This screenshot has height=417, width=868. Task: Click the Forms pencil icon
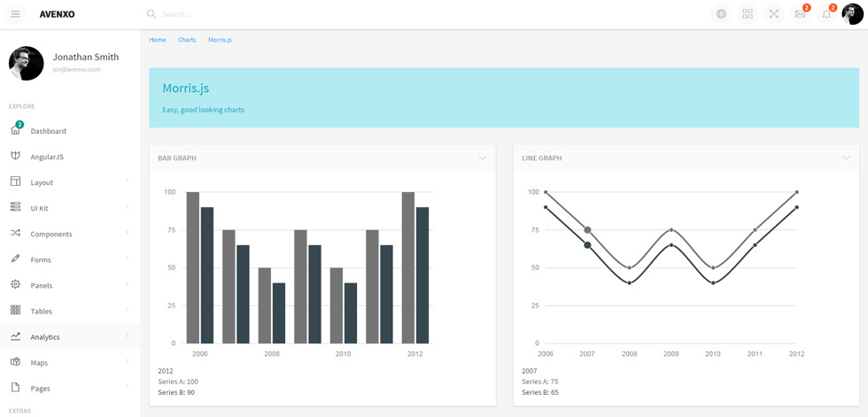click(x=16, y=259)
